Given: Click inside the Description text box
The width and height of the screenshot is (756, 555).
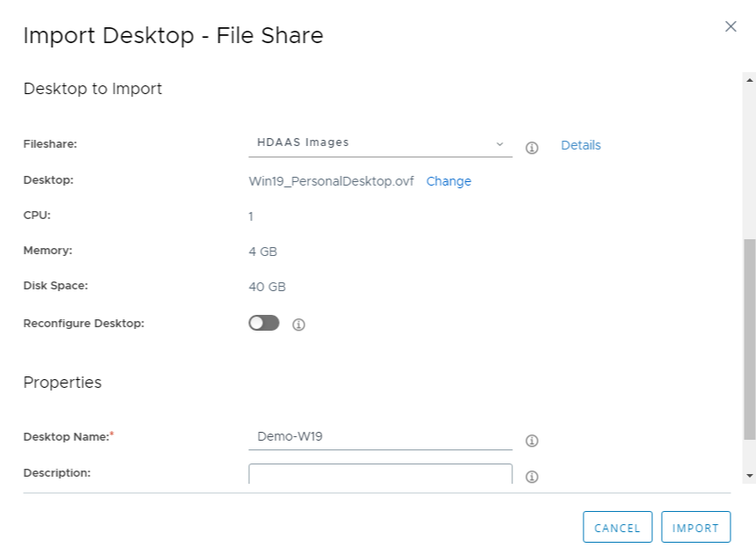Looking at the screenshot, I should click(x=380, y=475).
